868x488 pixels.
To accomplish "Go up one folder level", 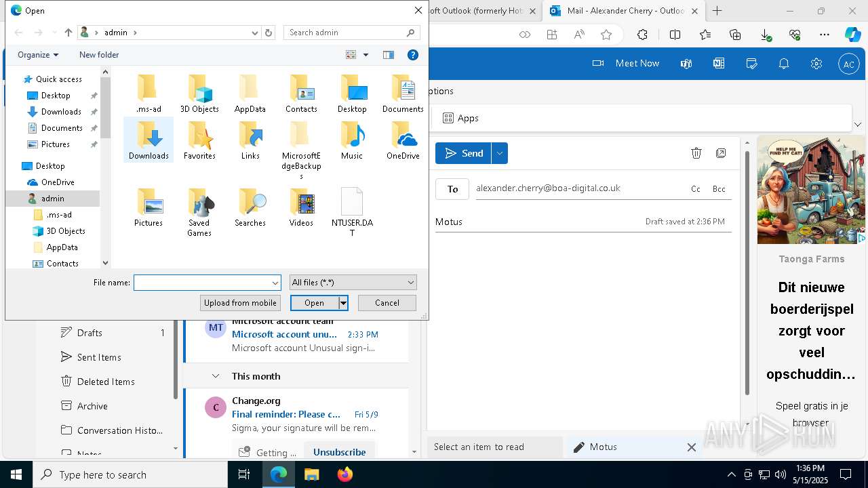I will click(x=68, y=33).
